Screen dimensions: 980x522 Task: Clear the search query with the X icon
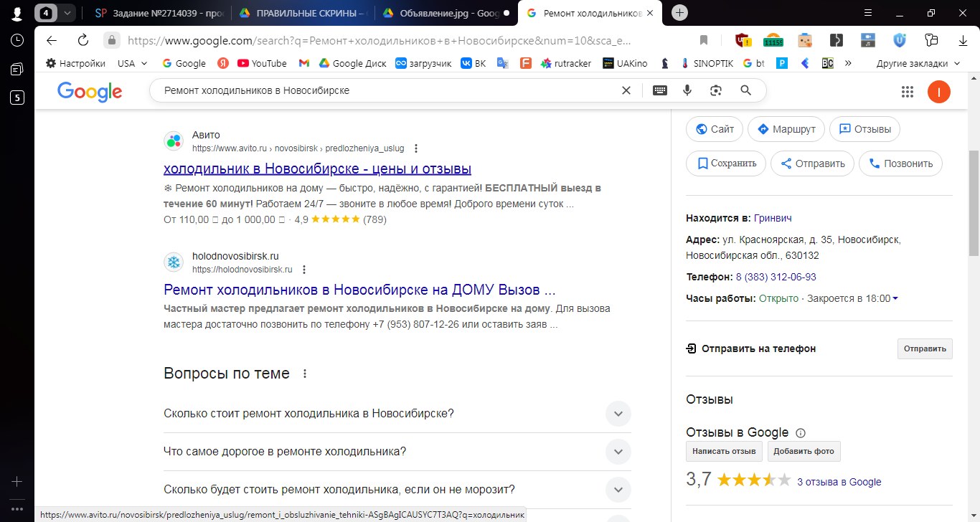tap(626, 90)
